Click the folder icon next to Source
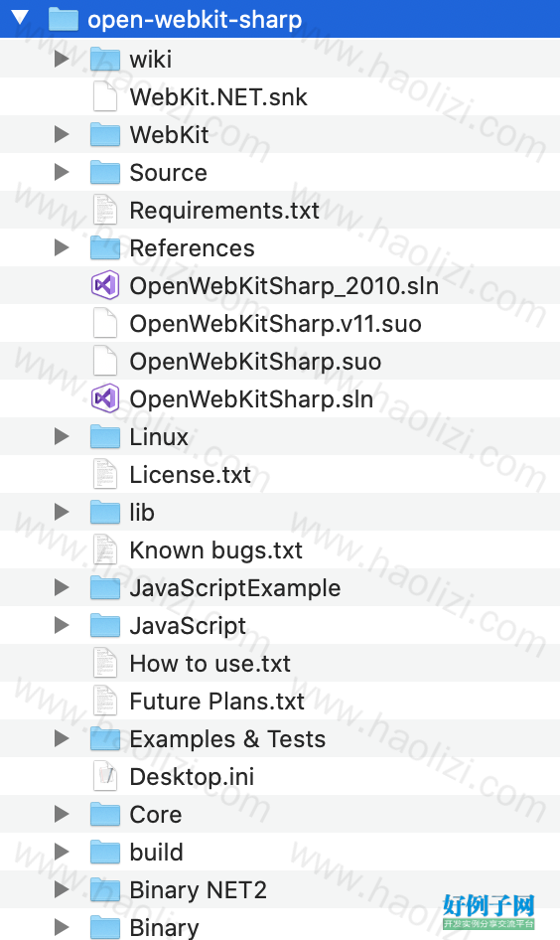 point(105,172)
